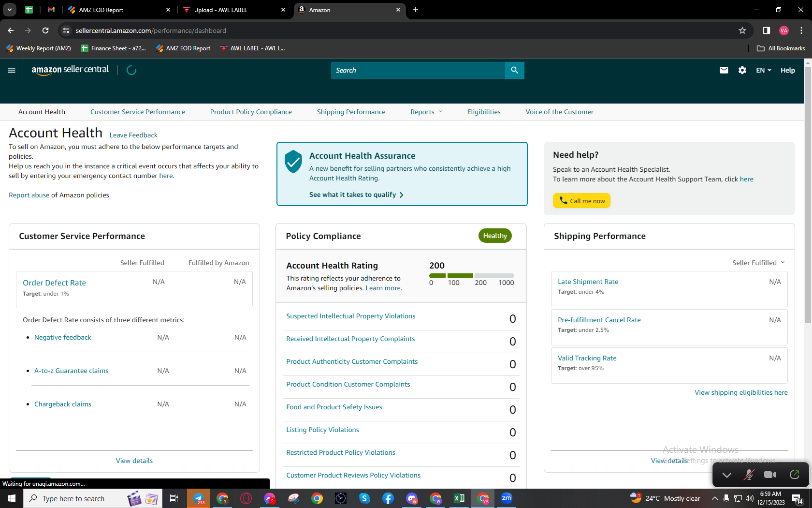The width and height of the screenshot is (812, 508).
Task: Open the Seller Fulfilled shipping dropdown
Action: [758, 263]
